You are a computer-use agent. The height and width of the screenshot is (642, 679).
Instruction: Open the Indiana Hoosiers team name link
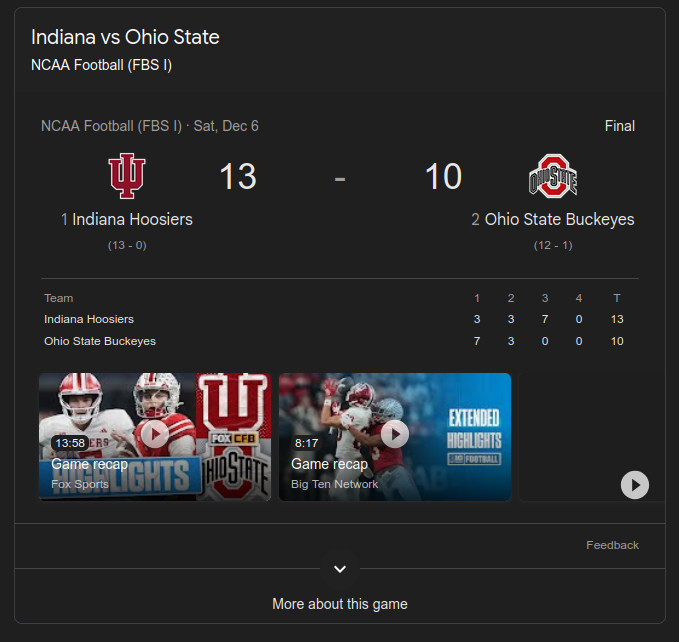point(132,219)
